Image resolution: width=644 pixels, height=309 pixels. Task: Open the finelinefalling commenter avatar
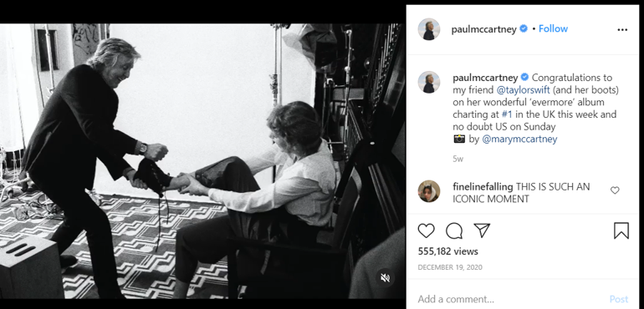[429, 191]
